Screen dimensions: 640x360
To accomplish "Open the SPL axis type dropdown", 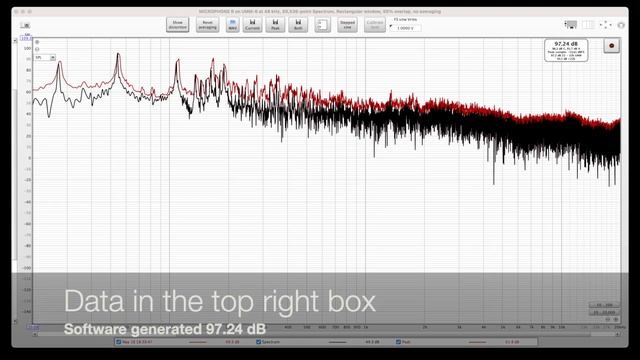I will click(x=45, y=58).
